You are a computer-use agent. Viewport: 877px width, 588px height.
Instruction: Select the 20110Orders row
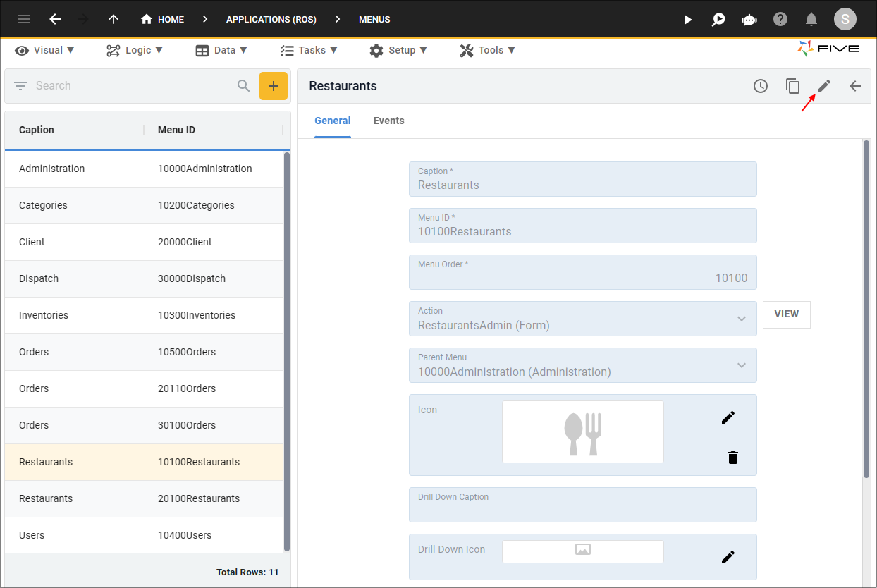tap(144, 388)
